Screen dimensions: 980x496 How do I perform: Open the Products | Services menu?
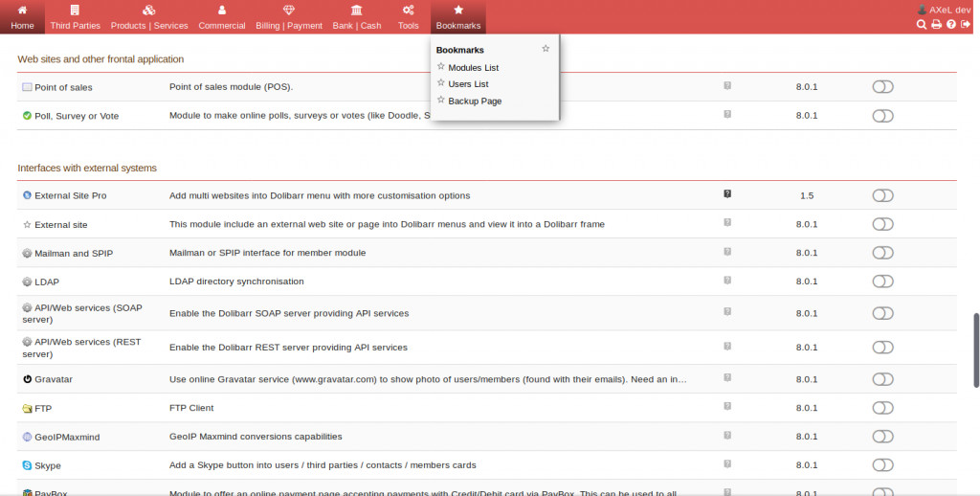149,16
